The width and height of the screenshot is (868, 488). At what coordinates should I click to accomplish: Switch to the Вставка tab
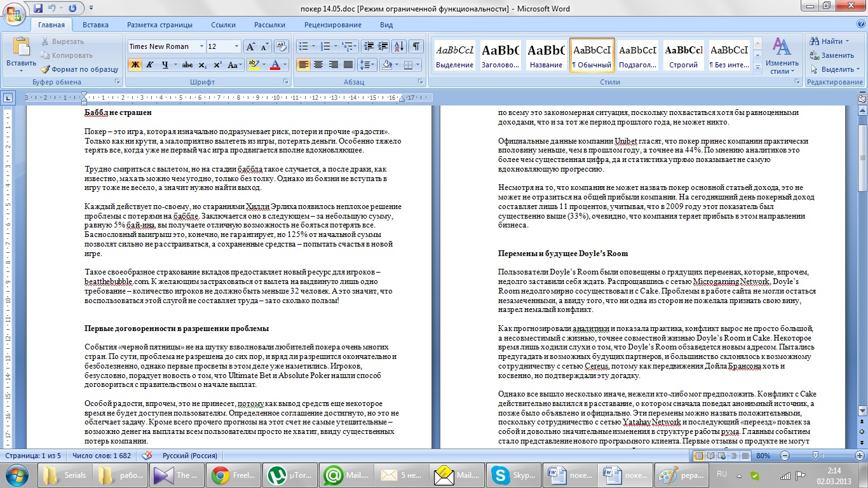tap(95, 25)
